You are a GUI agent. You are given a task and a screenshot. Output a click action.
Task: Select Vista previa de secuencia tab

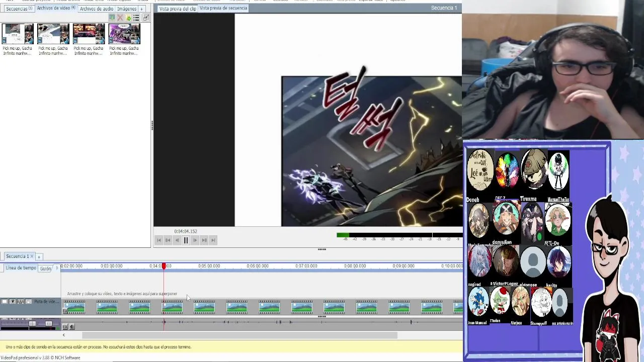(x=223, y=8)
